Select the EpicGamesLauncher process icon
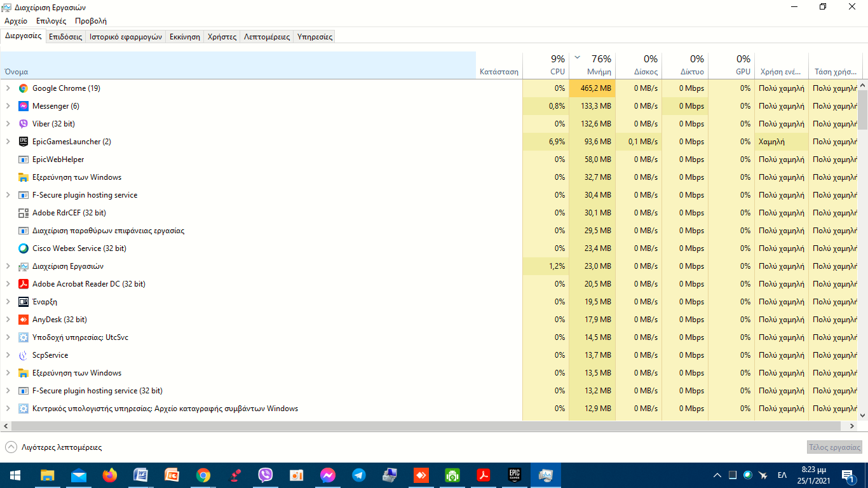The image size is (868, 488). 24,142
